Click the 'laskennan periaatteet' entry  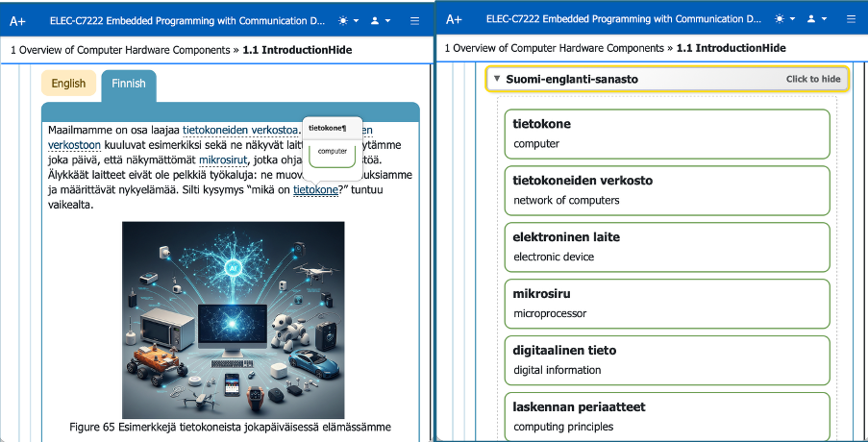pos(667,417)
